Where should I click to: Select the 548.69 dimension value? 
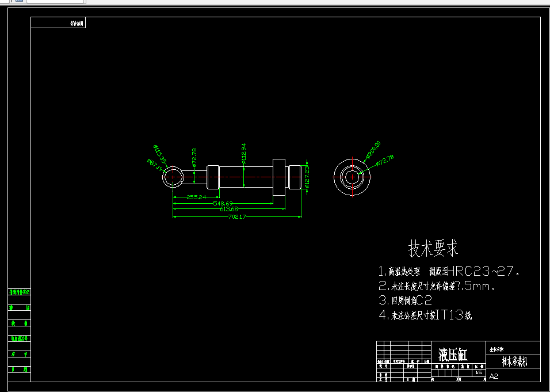coord(223,203)
